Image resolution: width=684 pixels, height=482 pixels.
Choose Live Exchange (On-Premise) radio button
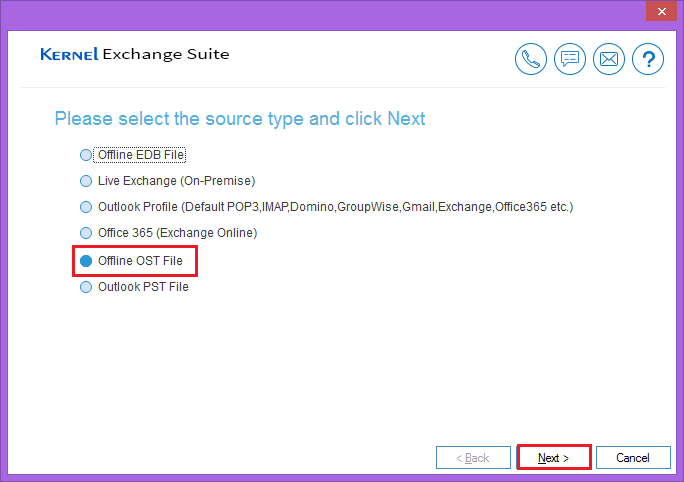(86, 181)
